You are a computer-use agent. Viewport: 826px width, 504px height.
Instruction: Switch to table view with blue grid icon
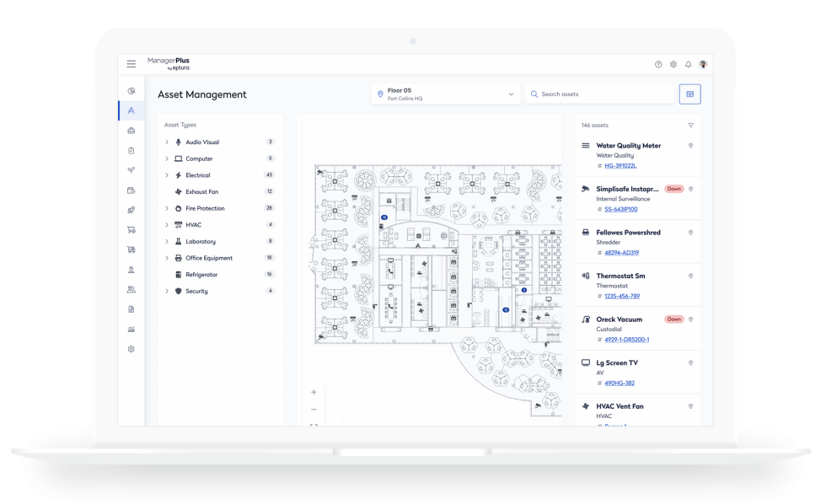(x=689, y=94)
